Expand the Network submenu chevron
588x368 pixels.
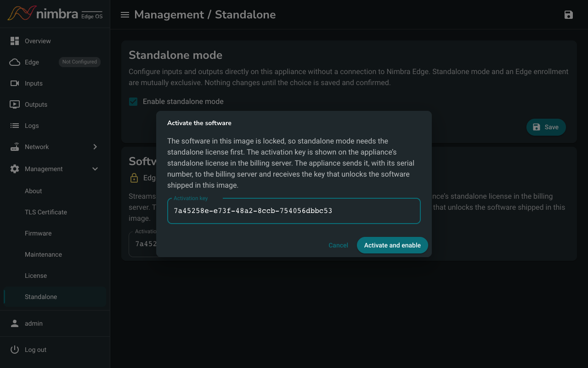click(x=95, y=147)
